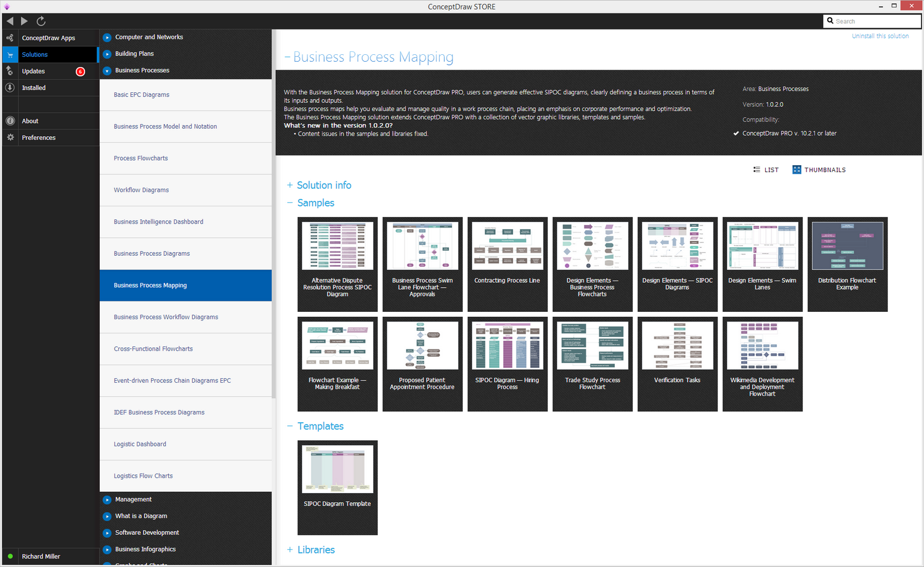Viewport: 924px width, 567px height.
Task: Expand the Software Development category
Action: 107,533
